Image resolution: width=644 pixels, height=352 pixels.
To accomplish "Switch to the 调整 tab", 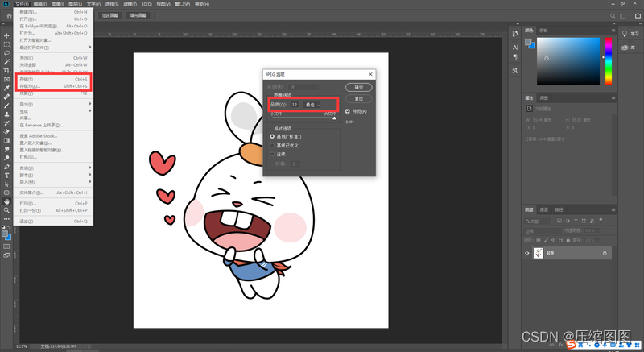I will 544,98.
